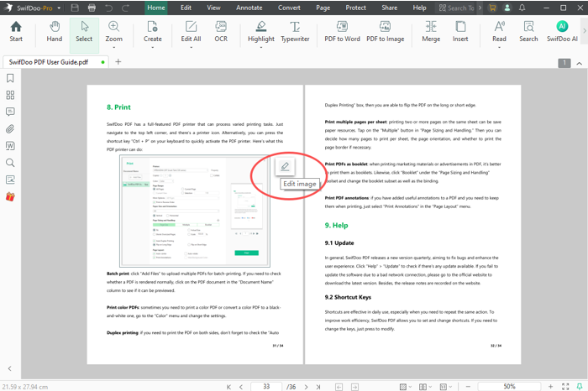Open the attachments paperclip panel
Screen dimensions: 588x391
coord(10,129)
